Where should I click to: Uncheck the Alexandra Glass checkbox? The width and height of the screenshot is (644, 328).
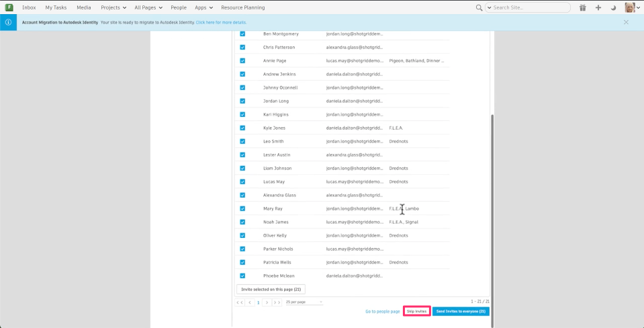point(242,195)
